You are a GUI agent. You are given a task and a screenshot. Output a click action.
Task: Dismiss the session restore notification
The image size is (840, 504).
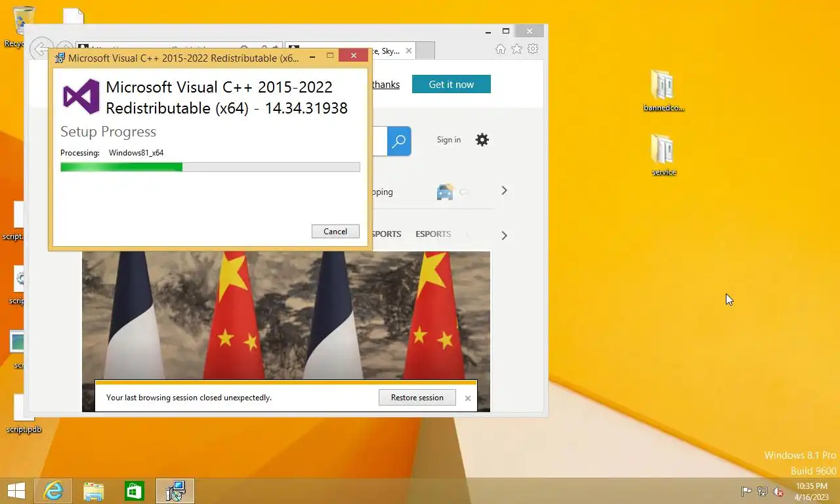point(468,398)
